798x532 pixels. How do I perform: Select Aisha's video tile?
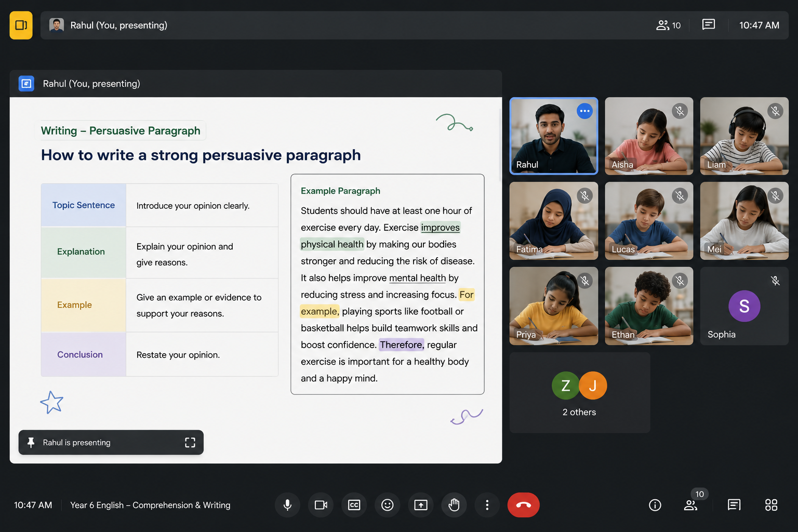pos(649,136)
